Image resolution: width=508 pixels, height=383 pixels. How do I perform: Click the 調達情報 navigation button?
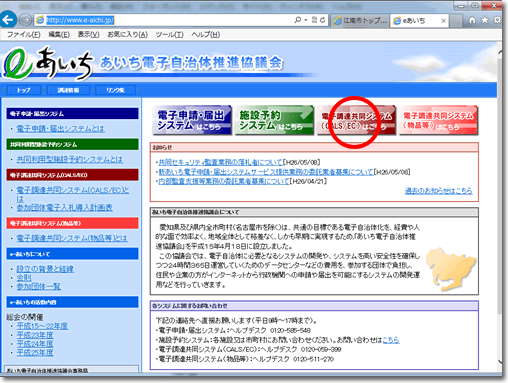[68, 90]
